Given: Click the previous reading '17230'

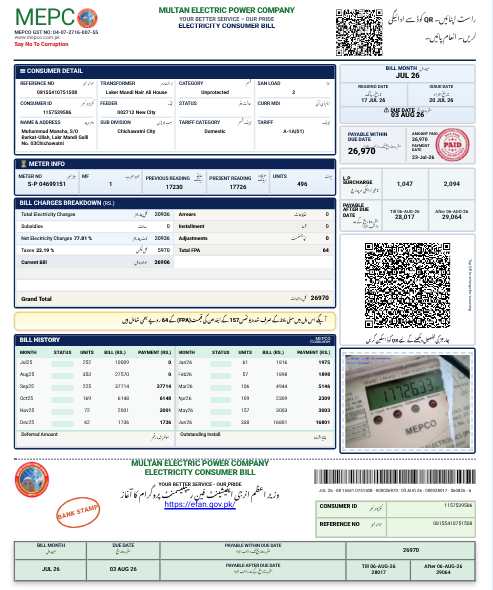Looking at the screenshot, I should pyautogui.click(x=174, y=187).
